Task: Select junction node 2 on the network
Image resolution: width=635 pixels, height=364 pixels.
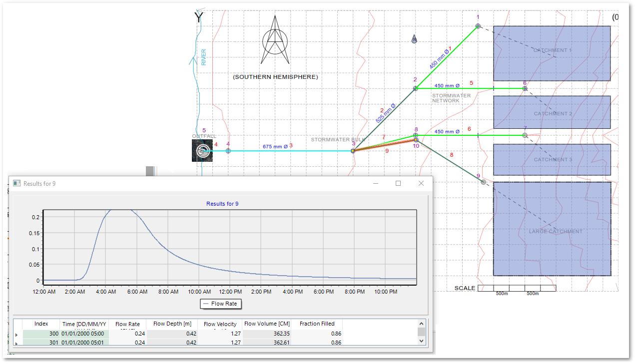Action: tap(415, 88)
